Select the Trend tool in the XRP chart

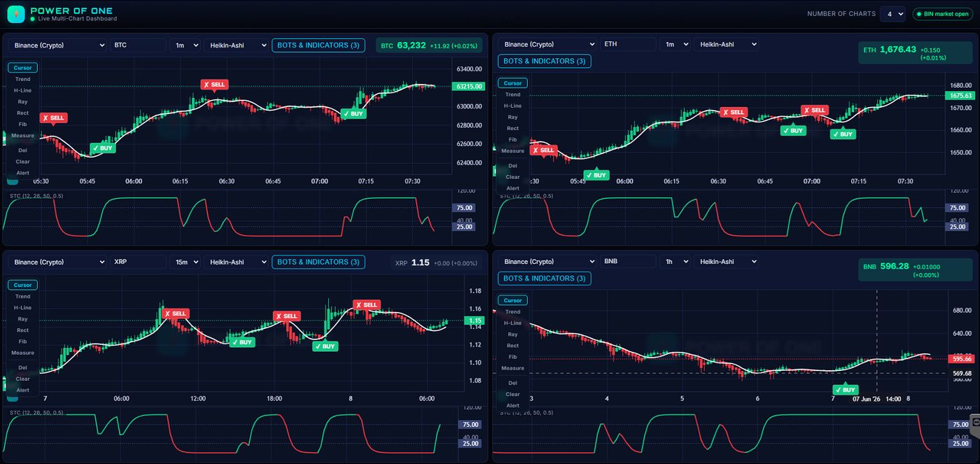point(22,296)
